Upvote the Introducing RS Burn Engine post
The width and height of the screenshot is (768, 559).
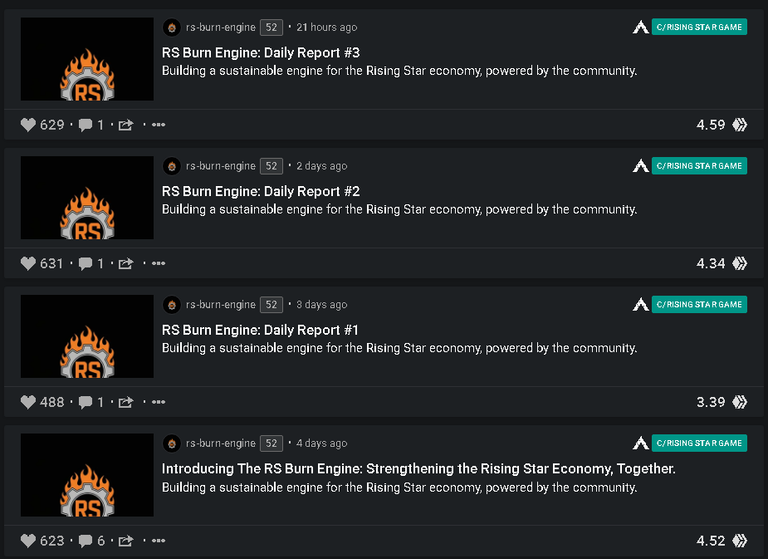[28, 541]
